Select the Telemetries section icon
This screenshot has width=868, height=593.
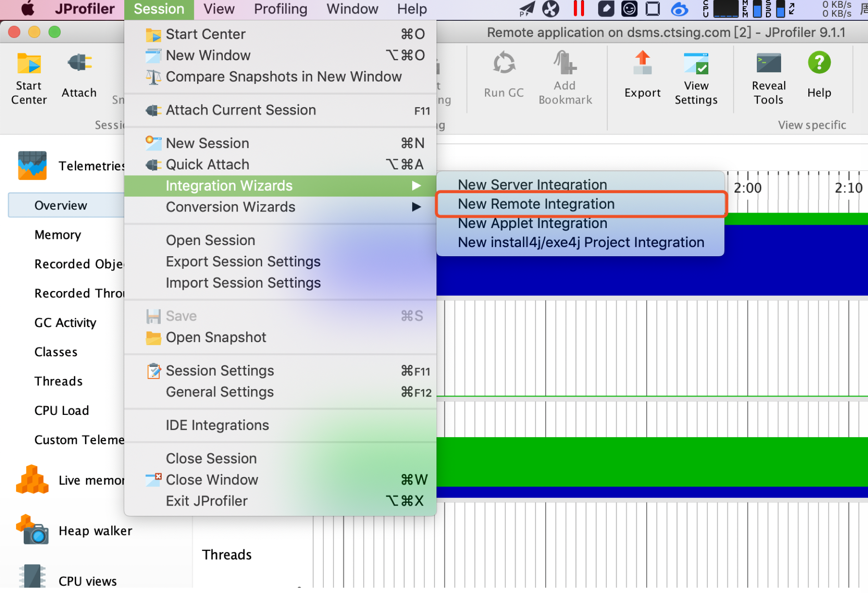coord(33,165)
